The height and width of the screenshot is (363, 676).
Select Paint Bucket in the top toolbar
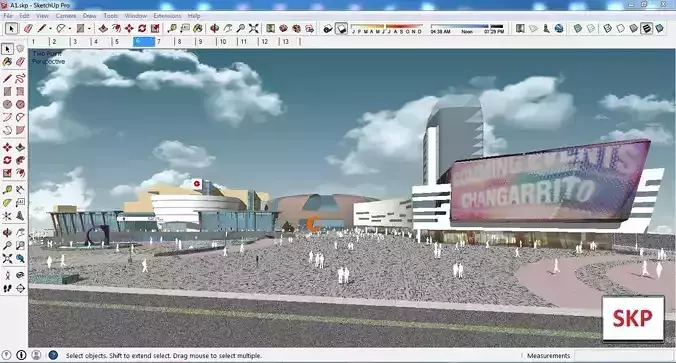(198, 28)
